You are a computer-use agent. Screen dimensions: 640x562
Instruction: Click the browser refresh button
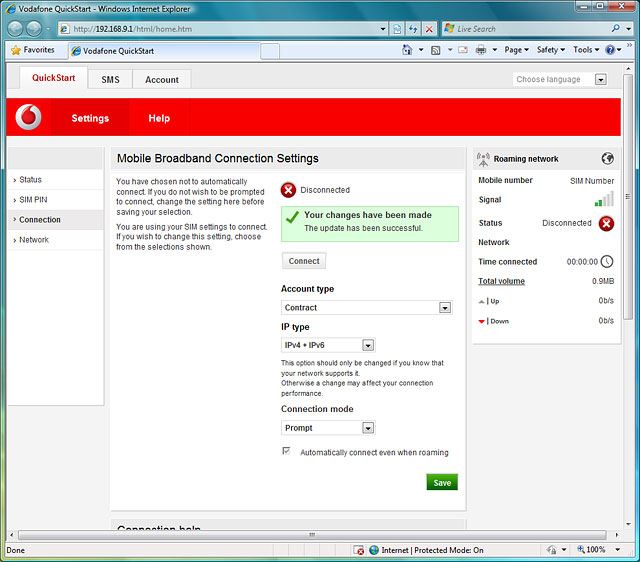point(413,29)
